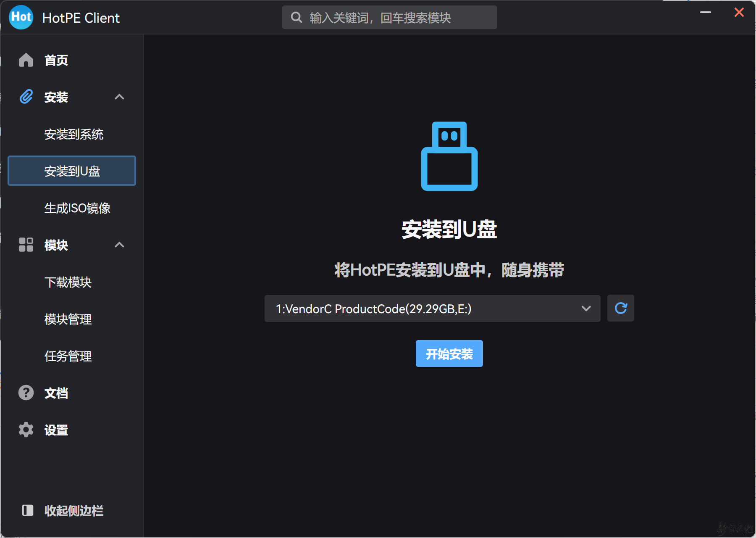Open the USB drive selection dropdown
Image resolution: width=756 pixels, height=538 pixels.
pos(433,309)
